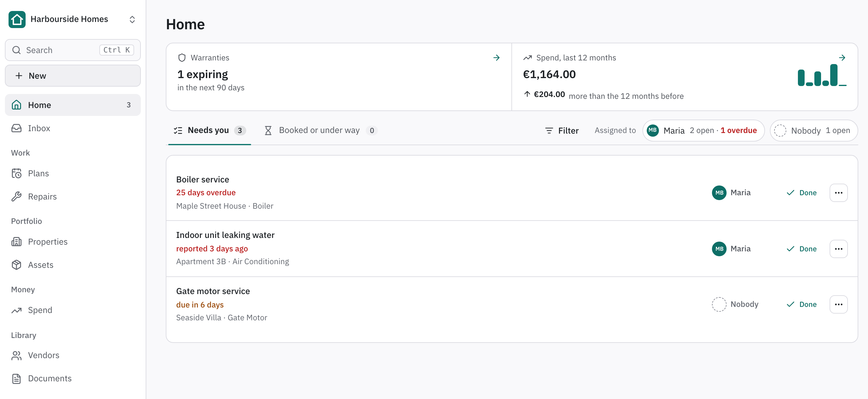Open the Indoor unit leaking water task

225,235
